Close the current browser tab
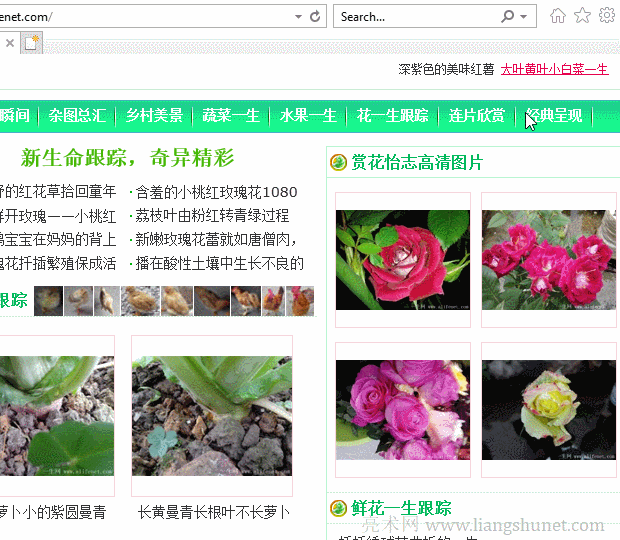This screenshot has height=540, width=620. [x=10, y=43]
